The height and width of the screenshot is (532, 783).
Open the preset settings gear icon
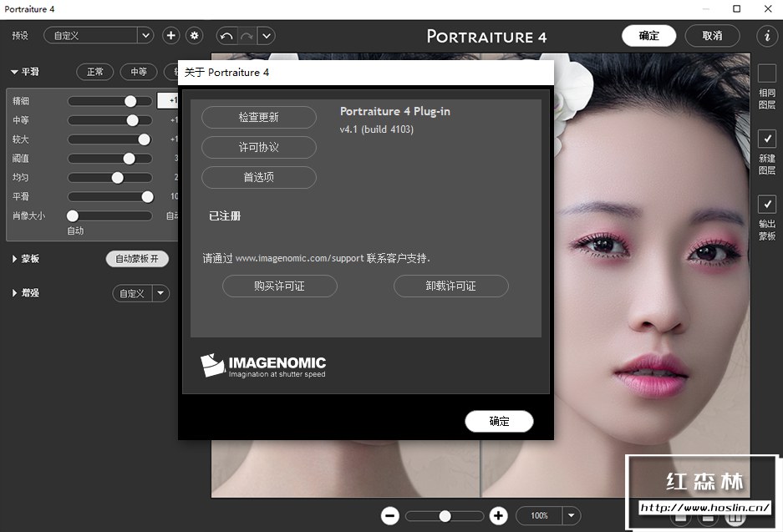pyautogui.click(x=194, y=35)
